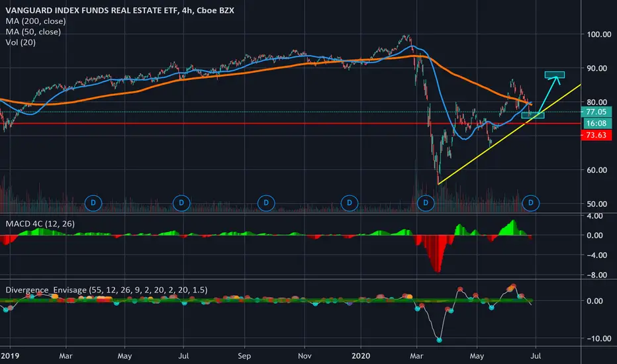617x364 pixels.
Task: Click the 4.00 value on MACD axis
Action: (x=594, y=216)
